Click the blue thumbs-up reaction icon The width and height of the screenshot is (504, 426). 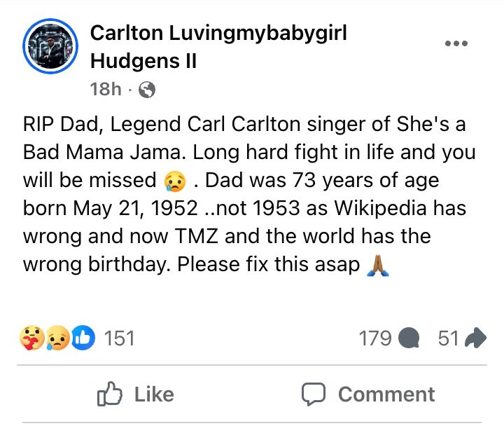tap(81, 338)
